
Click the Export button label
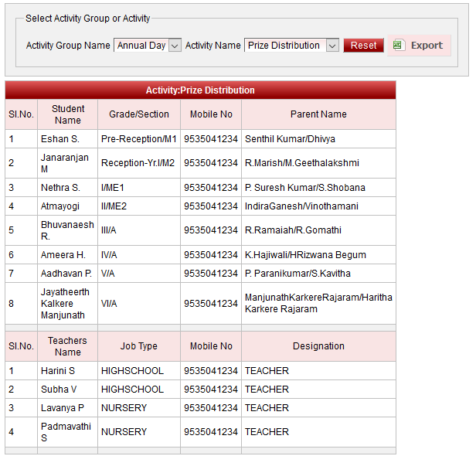(427, 46)
